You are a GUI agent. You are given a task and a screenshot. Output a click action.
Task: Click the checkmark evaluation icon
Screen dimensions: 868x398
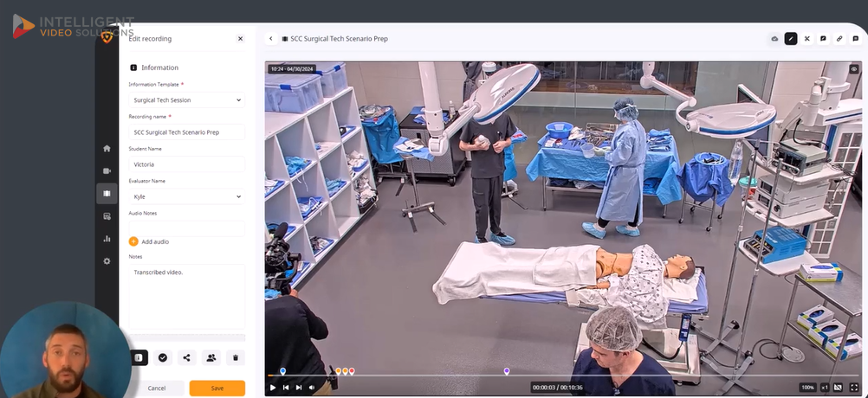coord(162,357)
